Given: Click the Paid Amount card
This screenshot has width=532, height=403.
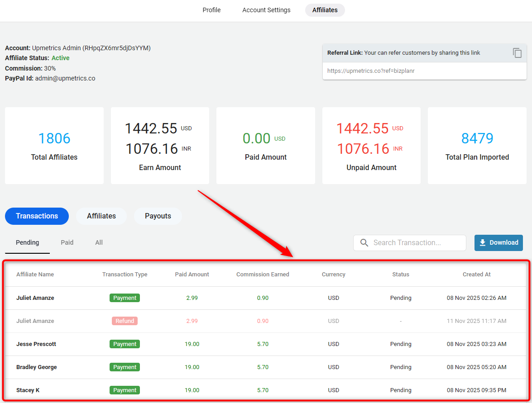Looking at the screenshot, I should (x=266, y=146).
